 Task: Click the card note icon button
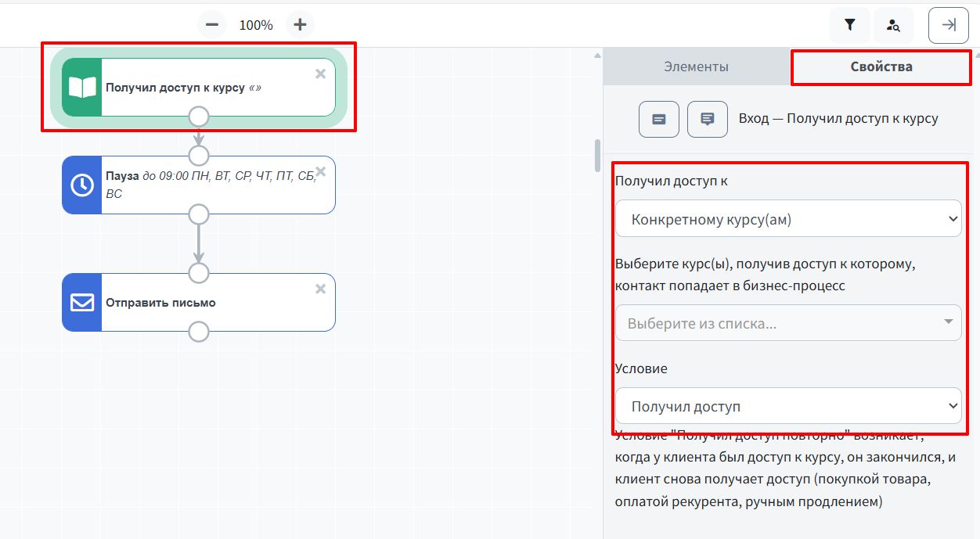tap(659, 119)
